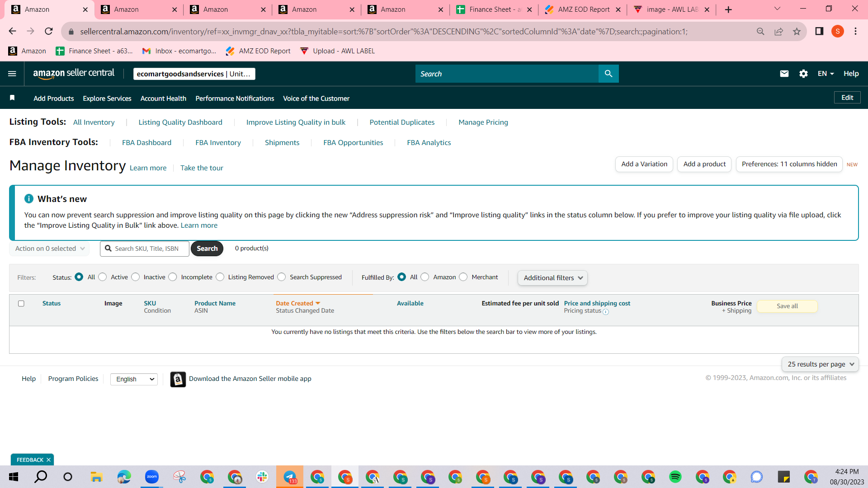The width and height of the screenshot is (868, 488).
Task: Open Slack from the taskbar
Action: 262,477
